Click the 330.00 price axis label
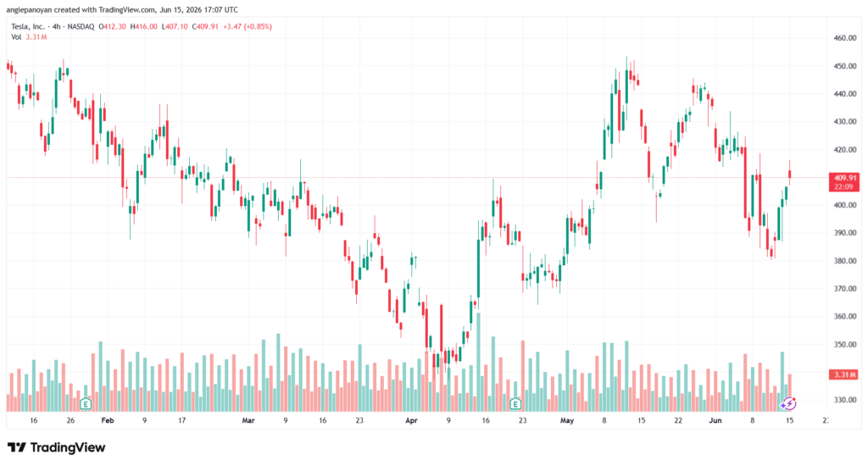Image resolution: width=868 pixels, height=466 pixels. 845,400
